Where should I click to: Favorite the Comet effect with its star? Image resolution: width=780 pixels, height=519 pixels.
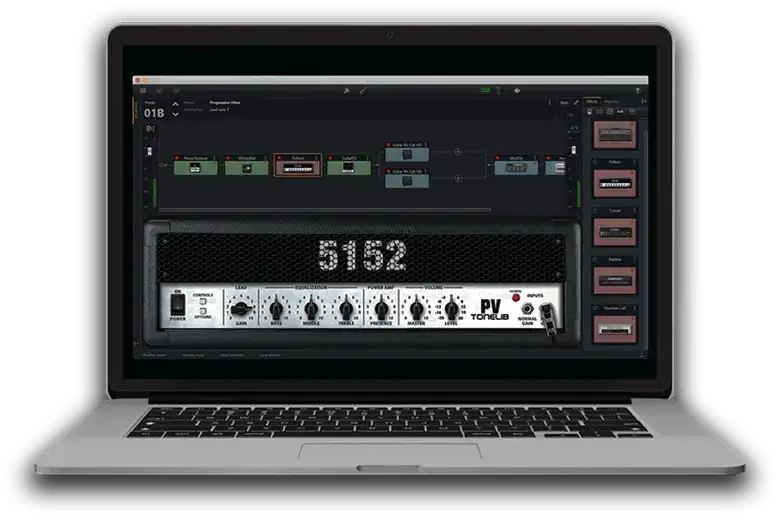click(595, 211)
